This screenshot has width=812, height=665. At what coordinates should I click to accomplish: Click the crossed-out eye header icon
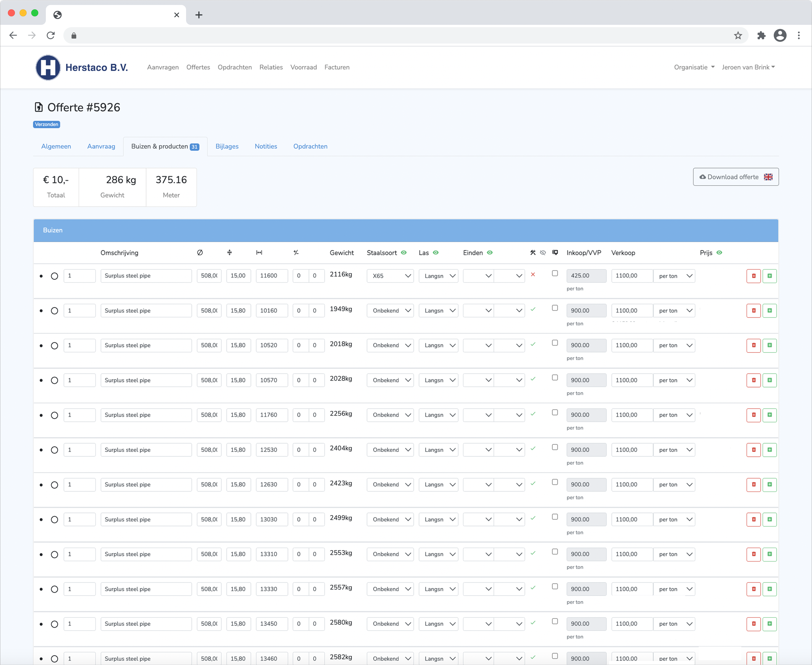(x=543, y=253)
